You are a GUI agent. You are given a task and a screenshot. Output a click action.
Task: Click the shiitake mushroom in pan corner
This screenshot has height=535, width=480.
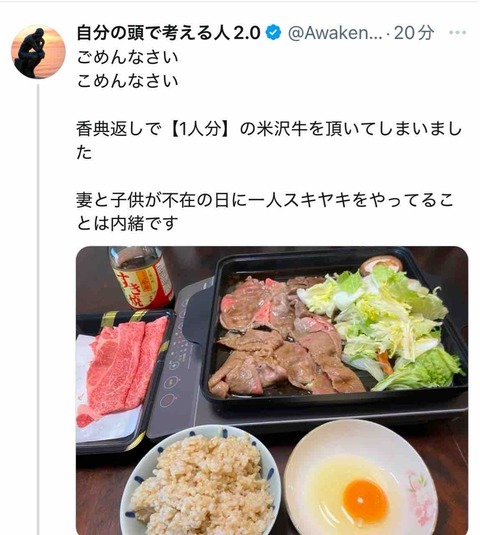pos(381,265)
